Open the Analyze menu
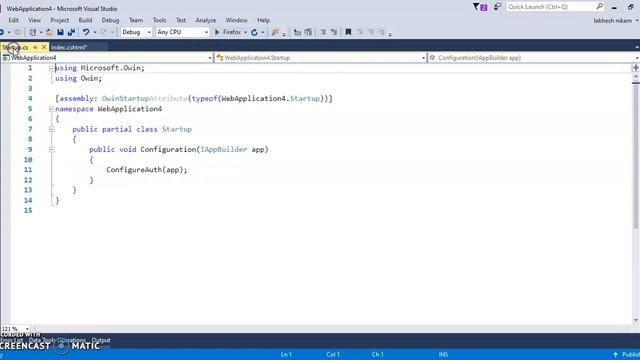This screenshot has height=360, width=640. 206,20
